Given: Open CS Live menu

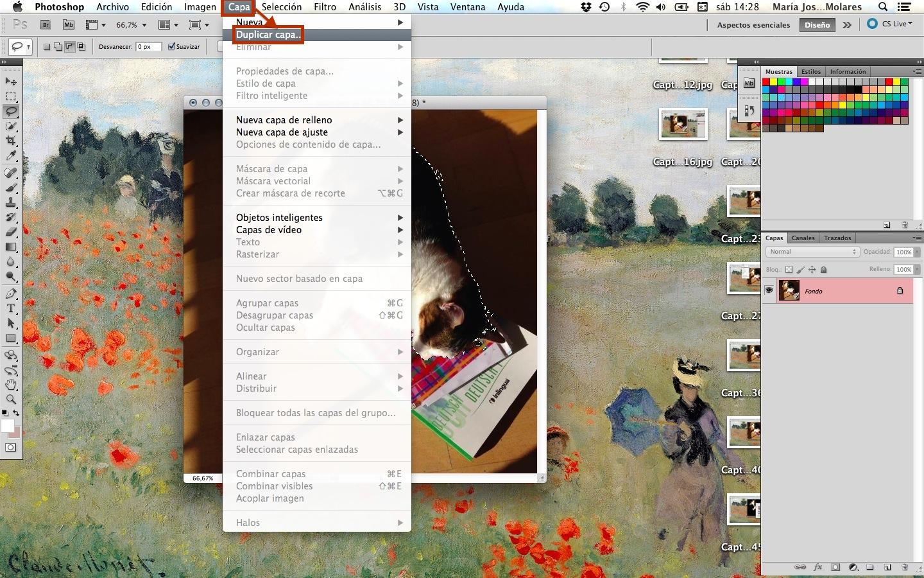Looking at the screenshot, I should coord(892,24).
